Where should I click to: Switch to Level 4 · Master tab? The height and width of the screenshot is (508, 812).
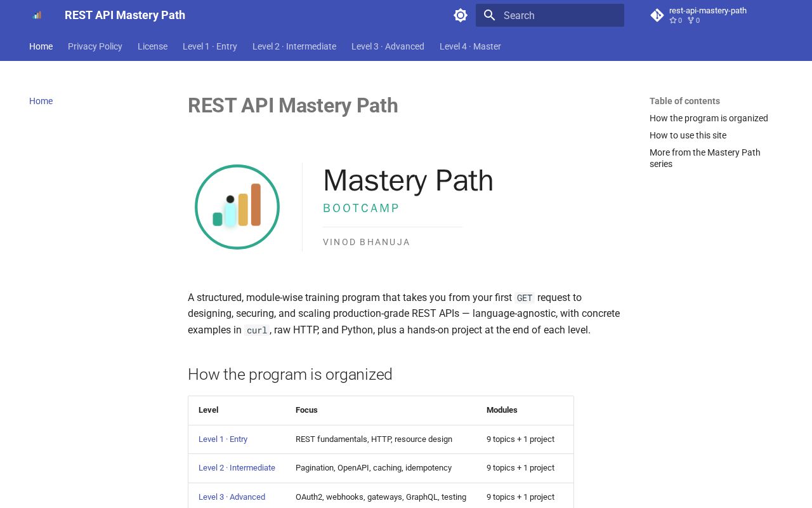click(x=470, y=46)
